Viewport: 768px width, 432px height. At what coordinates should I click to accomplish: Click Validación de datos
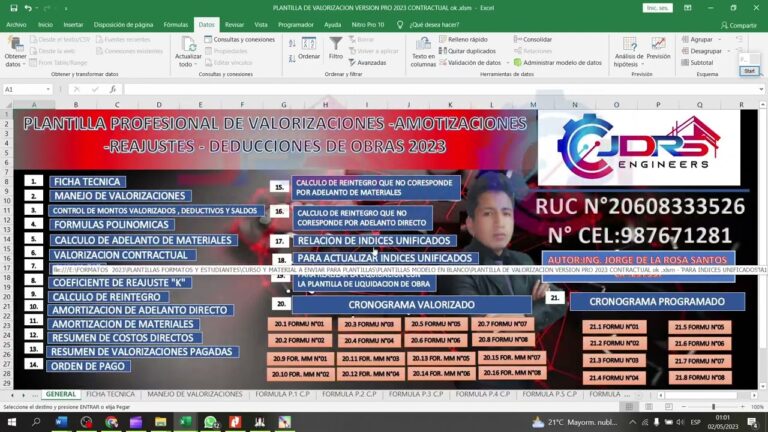tap(470, 63)
